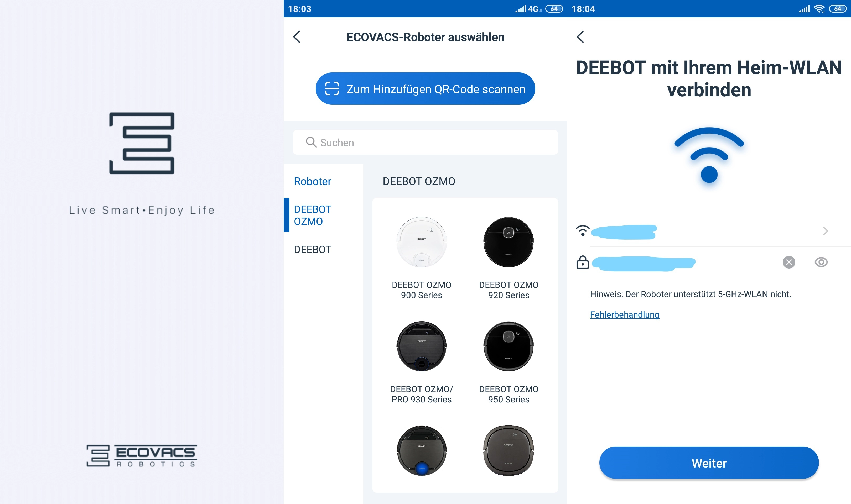Tap the QR-code scan icon
This screenshot has width=851, height=504.
tap(331, 89)
